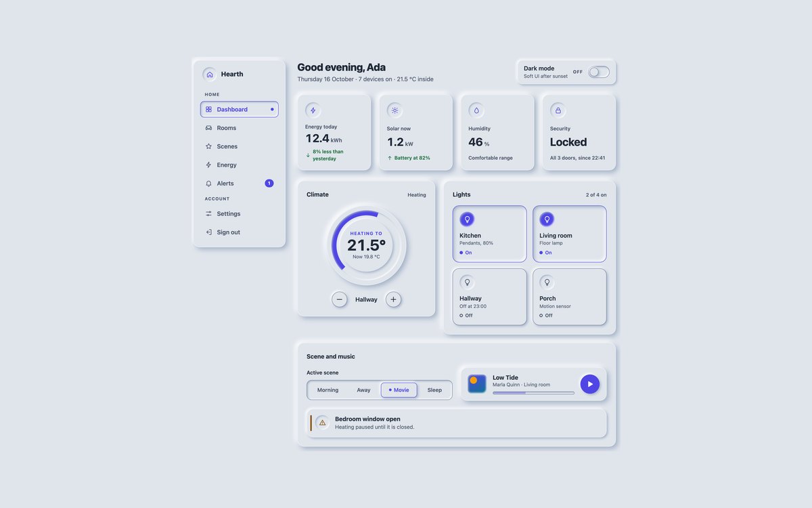Click the Sign out arrow icon
The height and width of the screenshot is (508, 812).
(208, 232)
